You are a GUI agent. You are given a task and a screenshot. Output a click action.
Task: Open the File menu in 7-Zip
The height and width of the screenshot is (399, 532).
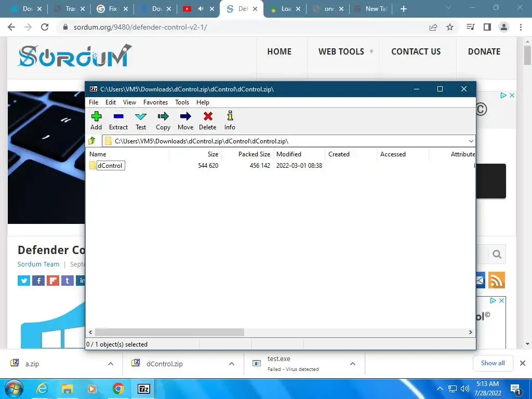click(94, 102)
